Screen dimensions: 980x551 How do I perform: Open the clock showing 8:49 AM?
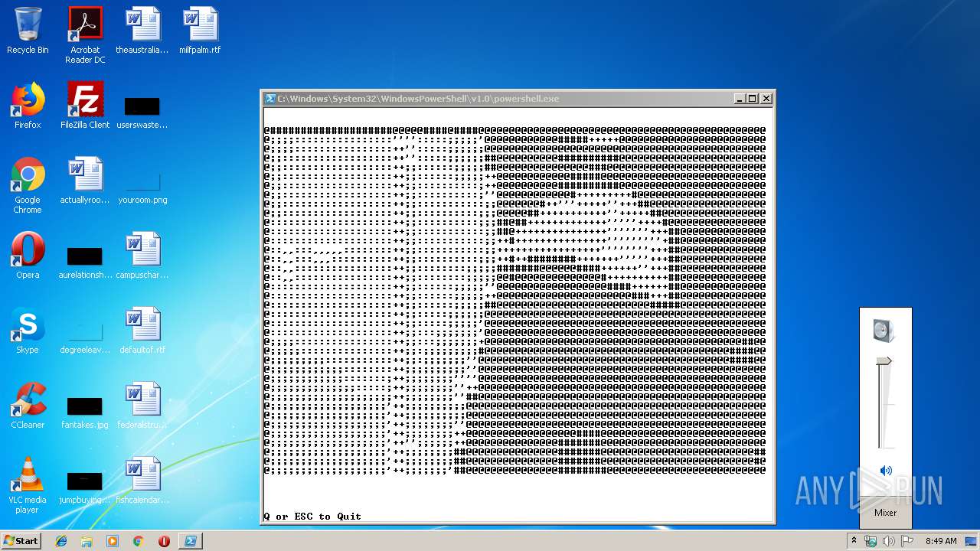coord(941,541)
